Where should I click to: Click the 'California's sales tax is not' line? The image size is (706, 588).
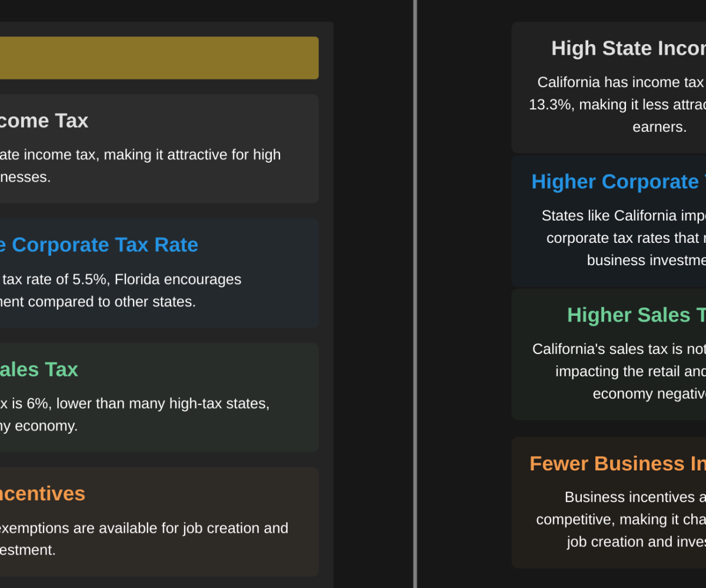coord(618,349)
